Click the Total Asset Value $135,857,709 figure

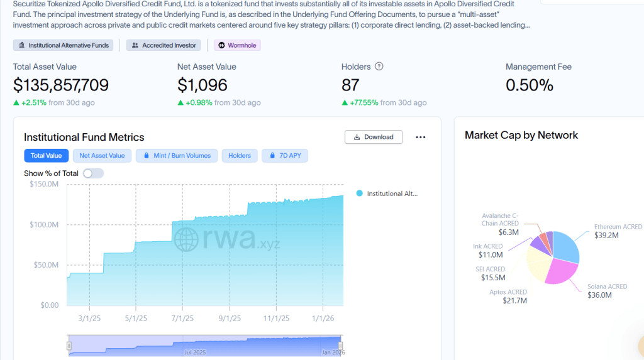tap(61, 85)
